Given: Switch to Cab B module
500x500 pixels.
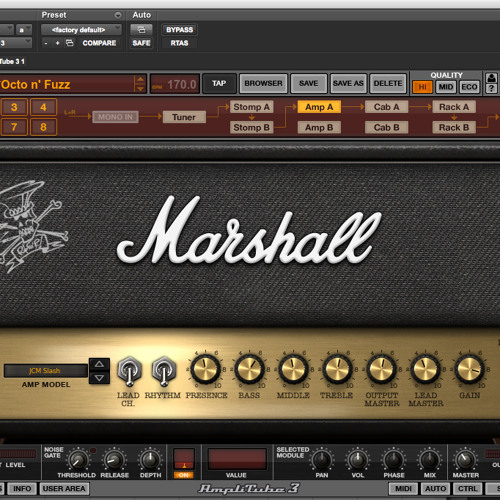Looking at the screenshot, I should click(x=387, y=127).
